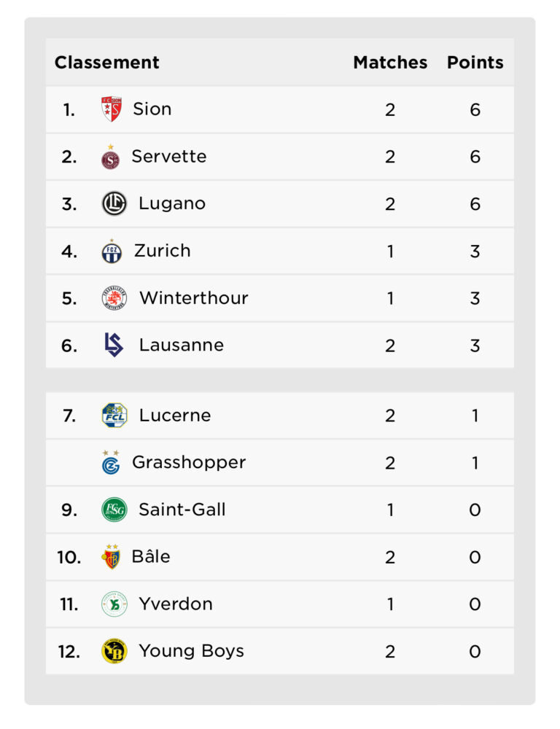Click the FC Sion club logo
560x729 pixels.
click(x=112, y=109)
